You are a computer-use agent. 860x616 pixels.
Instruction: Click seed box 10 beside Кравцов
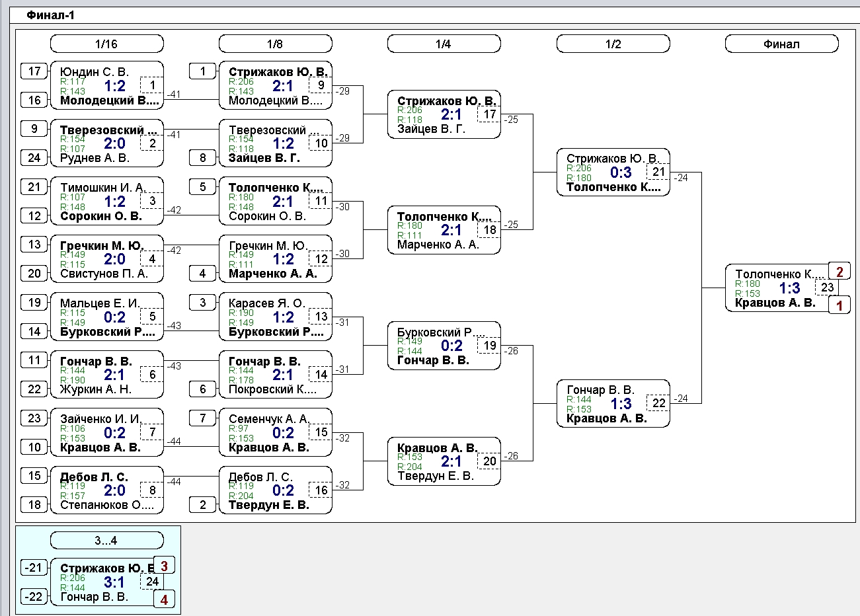(34, 447)
